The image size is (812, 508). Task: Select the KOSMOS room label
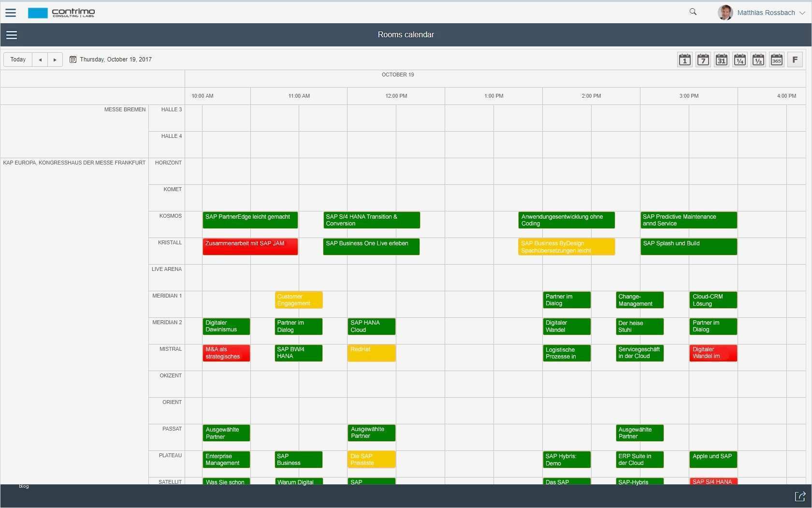click(x=171, y=216)
